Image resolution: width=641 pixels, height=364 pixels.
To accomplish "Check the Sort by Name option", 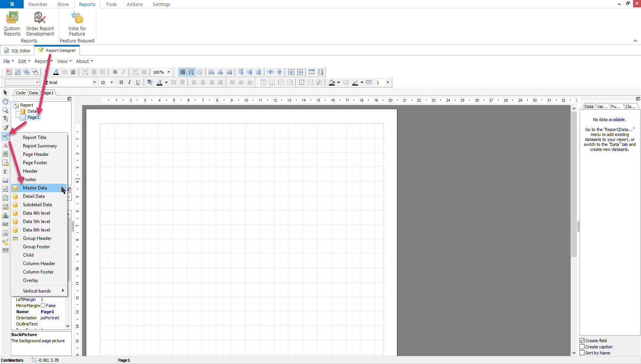I will click(582, 353).
